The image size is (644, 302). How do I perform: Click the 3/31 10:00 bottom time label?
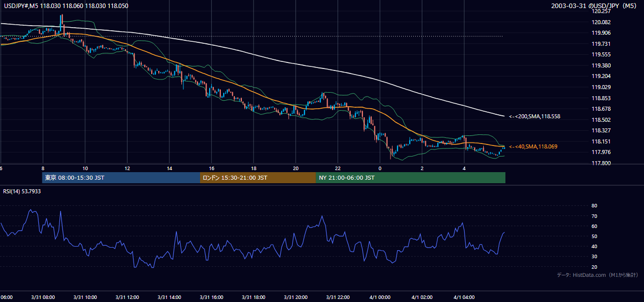coord(85,297)
